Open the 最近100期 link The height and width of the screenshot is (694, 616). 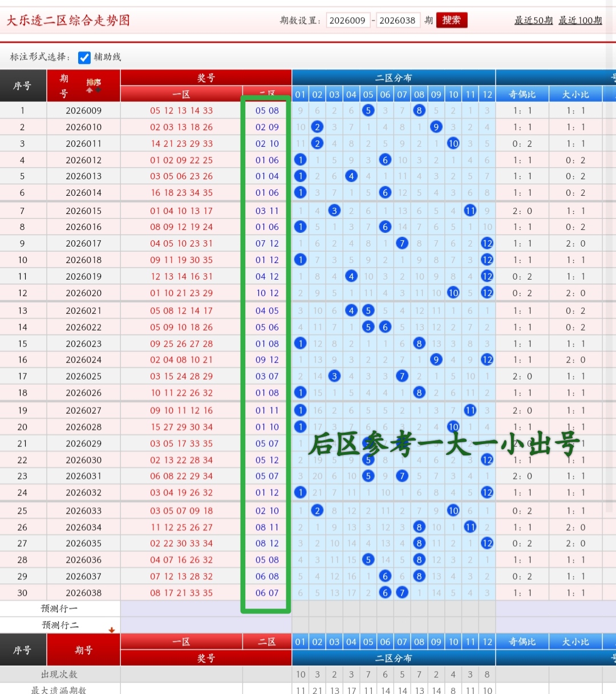click(580, 21)
